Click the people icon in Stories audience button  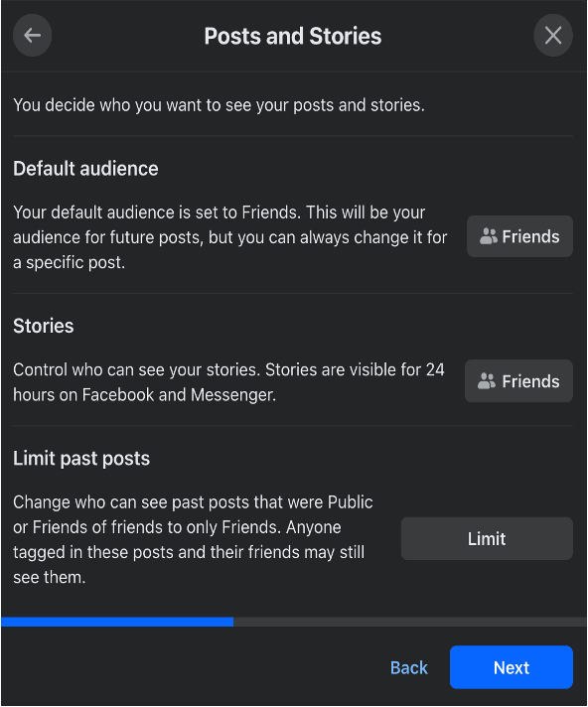487,381
